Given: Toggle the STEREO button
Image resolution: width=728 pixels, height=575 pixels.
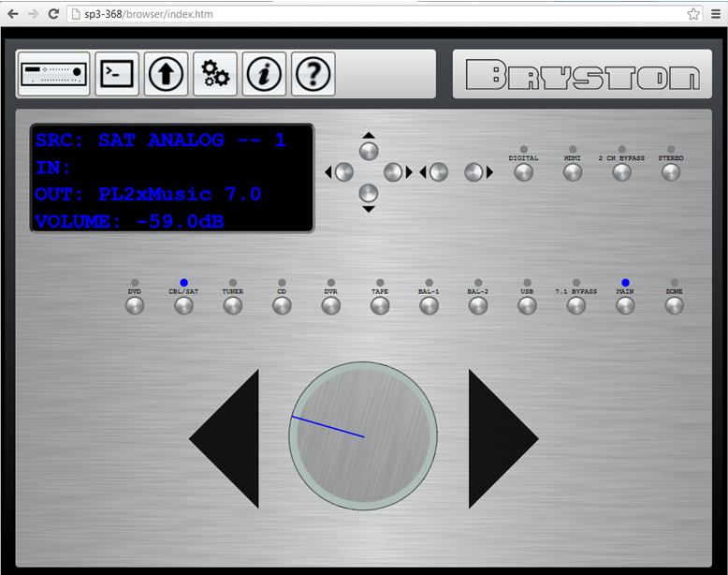Looking at the screenshot, I should [x=671, y=172].
